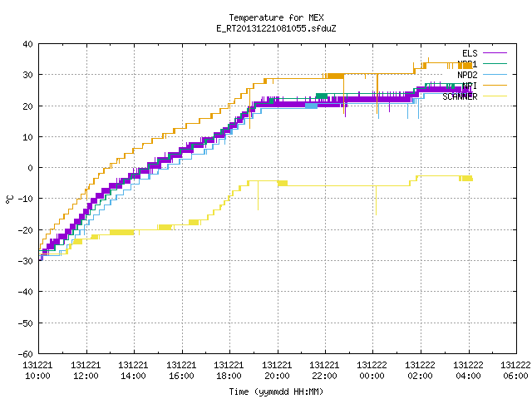Image resolution: width=532 pixels, height=399 pixels.
Task: Click the y-axis label 20
Action: (27, 106)
